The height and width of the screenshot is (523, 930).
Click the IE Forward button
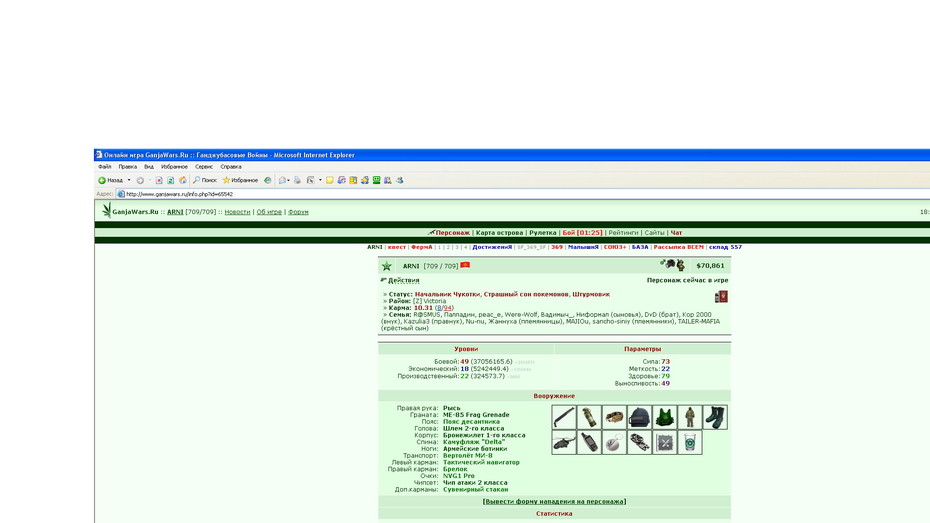(140, 180)
